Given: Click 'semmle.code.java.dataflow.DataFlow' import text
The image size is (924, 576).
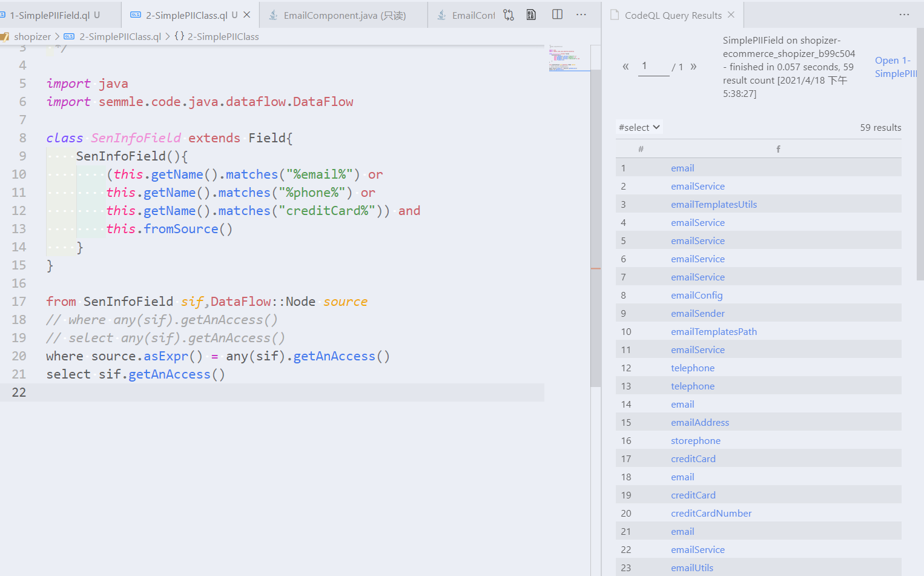Looking at the screenshot, I should tap(226, 101).
